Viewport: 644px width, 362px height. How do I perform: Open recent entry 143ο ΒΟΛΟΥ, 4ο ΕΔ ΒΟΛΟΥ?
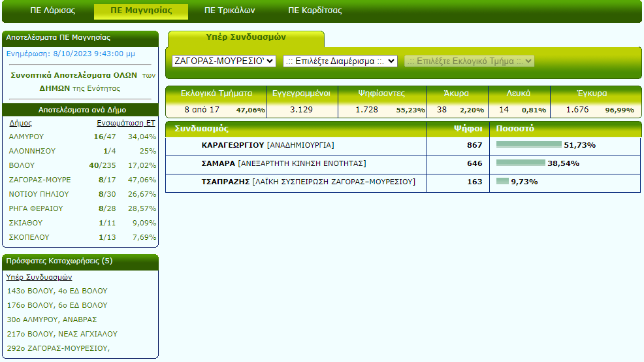pyautogui.click(x=57, y=291)
